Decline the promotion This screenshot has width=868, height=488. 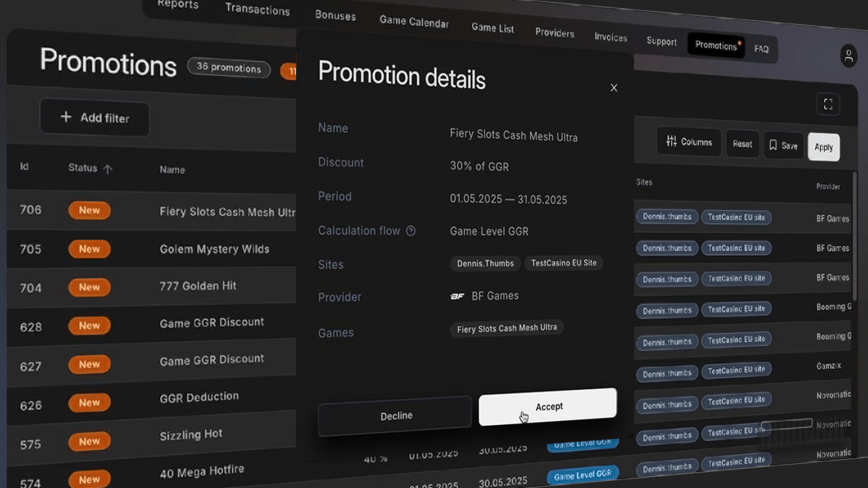(x=396, y=416)
